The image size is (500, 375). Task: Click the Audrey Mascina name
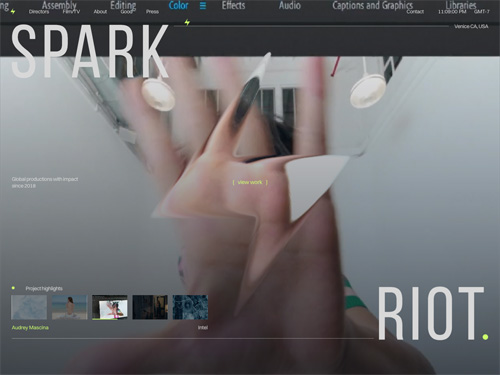point(30,328)
